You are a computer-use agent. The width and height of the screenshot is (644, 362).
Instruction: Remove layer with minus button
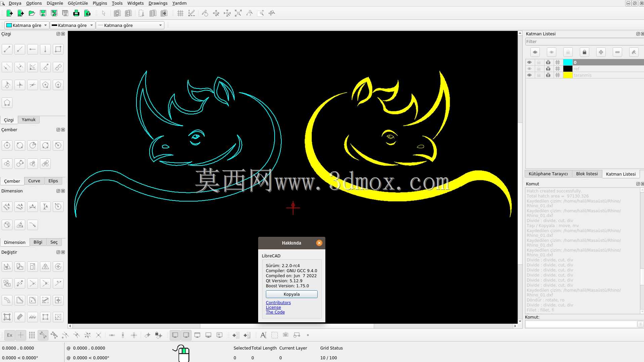click(x=617, y=52)
